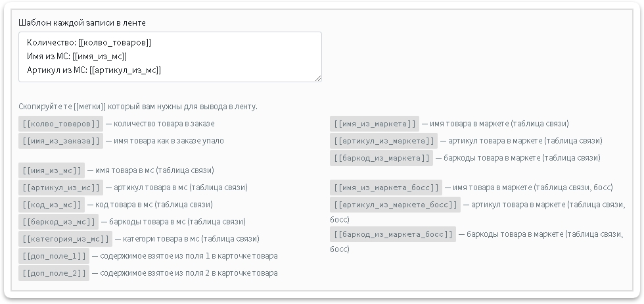Viewport: 644px width, 304px height.
Task: Click the [[баркод_из_мс]] tag
Action: pyautogui.click(x=58, y=222)
